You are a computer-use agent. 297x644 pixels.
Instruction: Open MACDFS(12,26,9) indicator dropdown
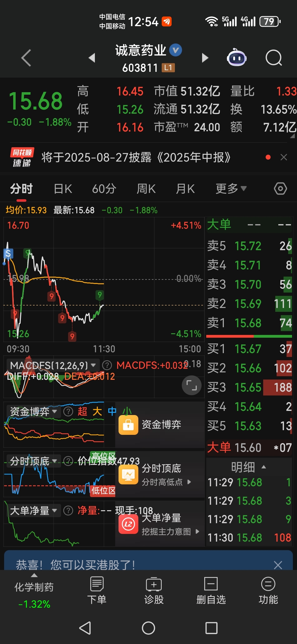pyautogui.click(x=53, y=365)
